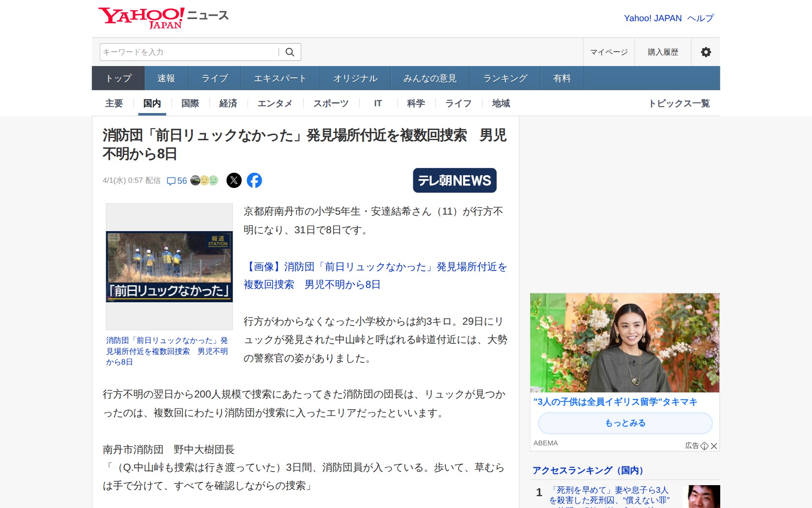Click the もっとみる button in ad

(625, 423)
